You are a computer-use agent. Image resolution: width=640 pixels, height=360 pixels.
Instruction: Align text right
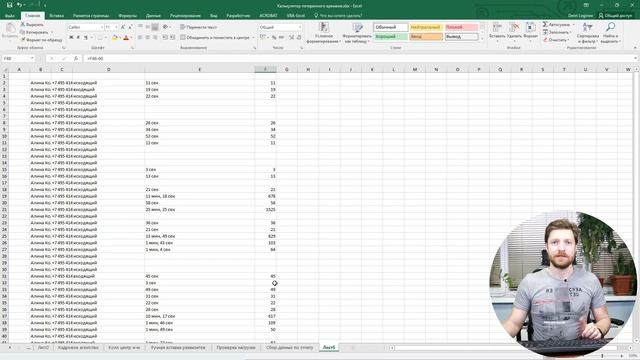[x=155, y=38]
